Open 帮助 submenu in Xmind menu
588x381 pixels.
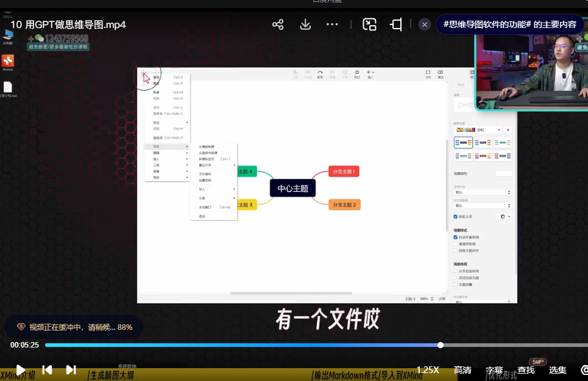tap(167, 178)
